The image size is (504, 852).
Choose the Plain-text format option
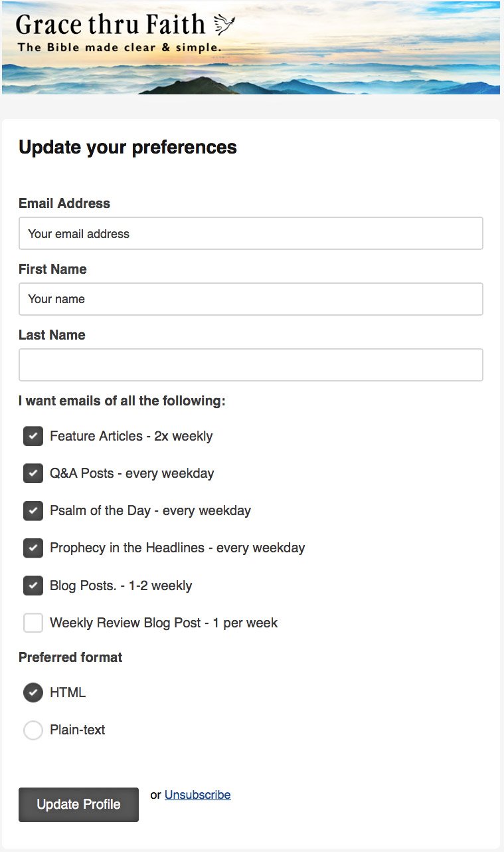click(x=33, y=730)
